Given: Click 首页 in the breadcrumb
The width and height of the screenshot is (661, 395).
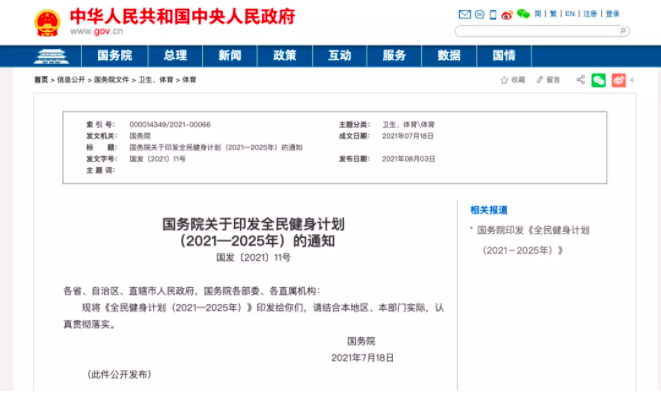Looking at the screenshot, I should click(x=41, y=80).
